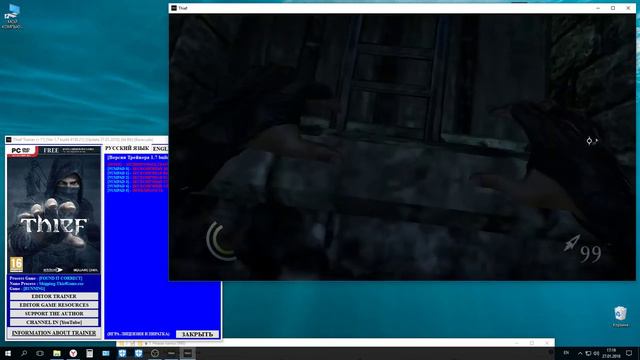Expand hidden system tray icons
640x360 pixels.
pyautogui.click(x=580, y=353)
